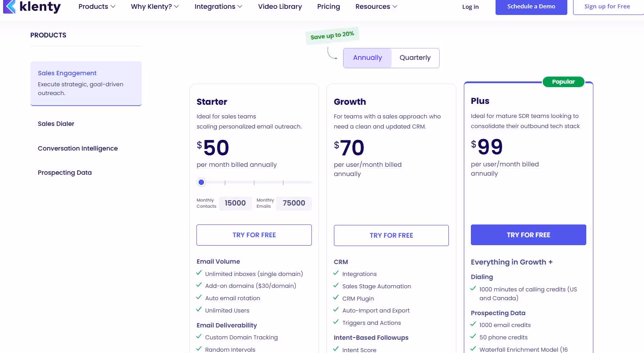Switch to Quarterly billing
This screenshot has height=353, width=644.
[415, 58]
